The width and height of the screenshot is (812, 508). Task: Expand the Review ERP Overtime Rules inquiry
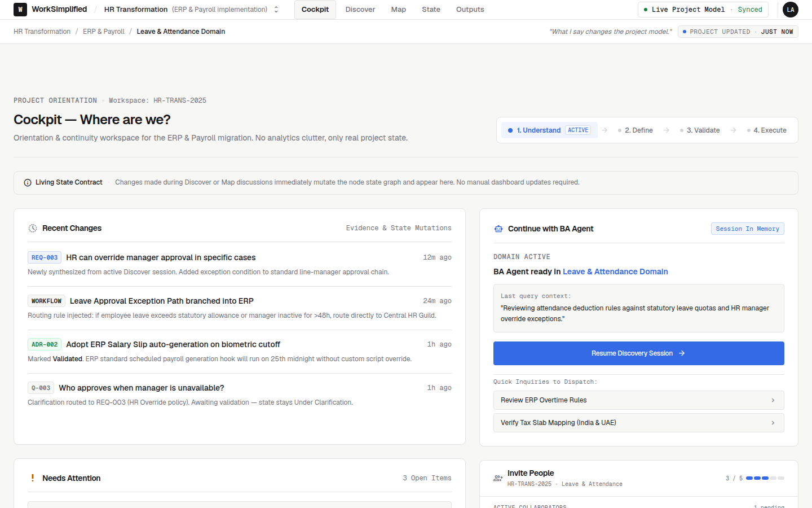coord(639,400)
